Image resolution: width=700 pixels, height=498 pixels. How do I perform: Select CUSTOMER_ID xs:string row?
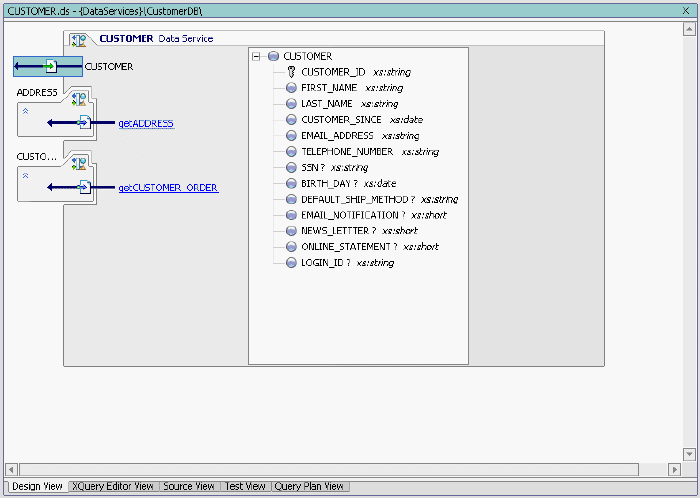(x=356, y=72)
